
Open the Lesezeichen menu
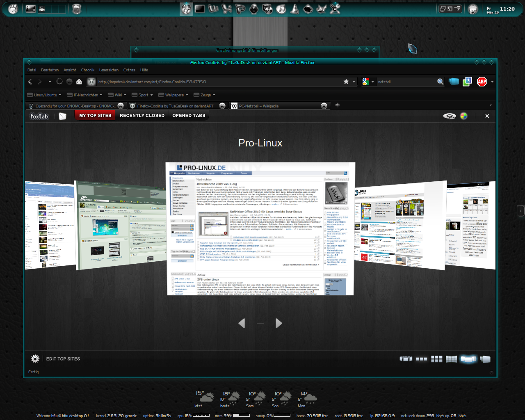[x=109, y=70]
